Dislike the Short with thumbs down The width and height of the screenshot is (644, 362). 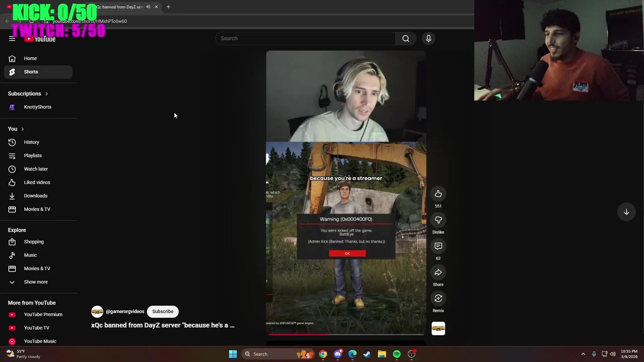[x=438, y=220]
